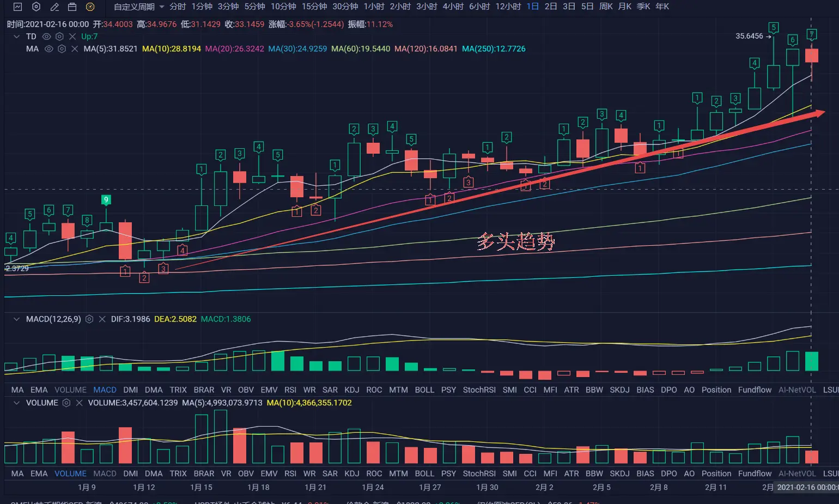Image resolution: width=839 pixels, height=504 pixels.
Task: Select the 2小时 period
Action: [400, 7]
